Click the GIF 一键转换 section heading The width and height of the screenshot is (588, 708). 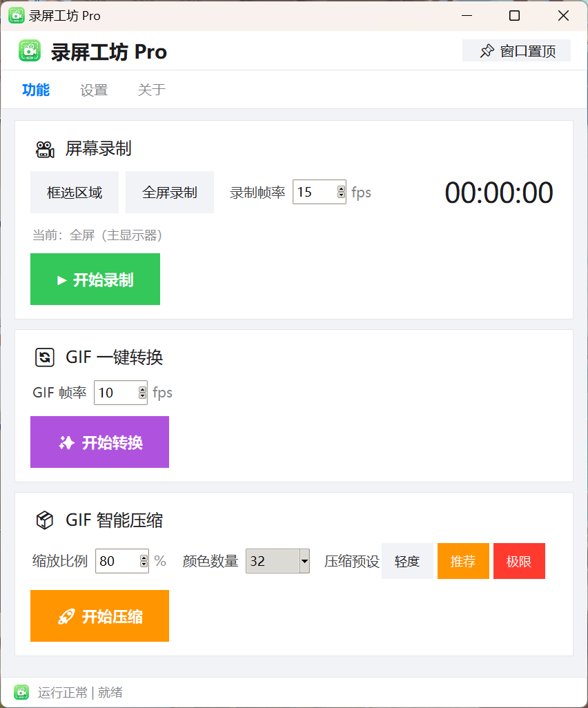115,357
